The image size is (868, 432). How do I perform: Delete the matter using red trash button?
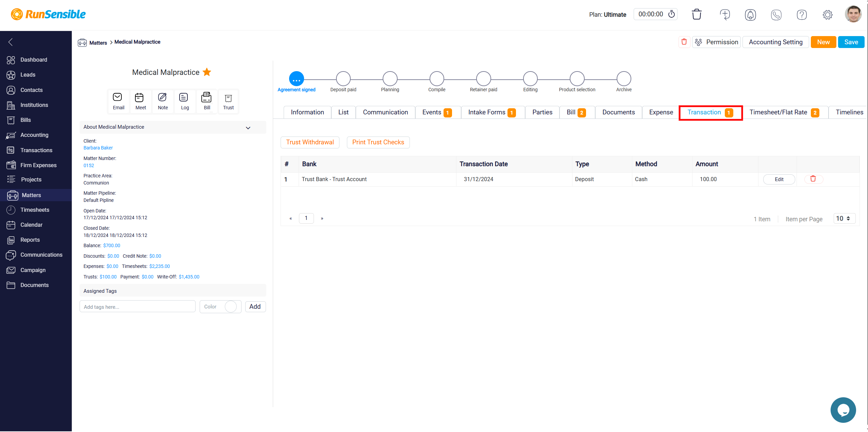point(684,42)
